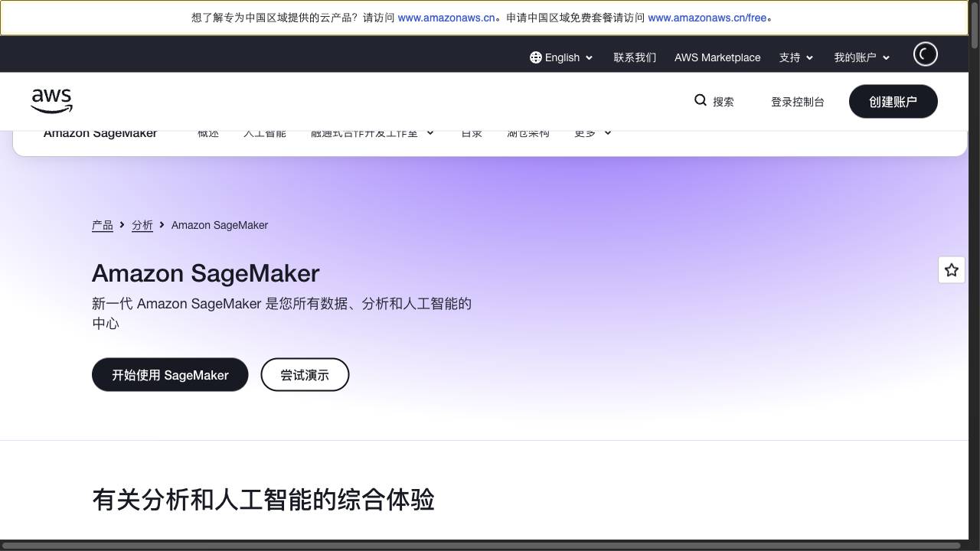Open AWS Marketplace from the top bar
The image size is (980, 551).
pyautogui.click(x=717, y=57)
